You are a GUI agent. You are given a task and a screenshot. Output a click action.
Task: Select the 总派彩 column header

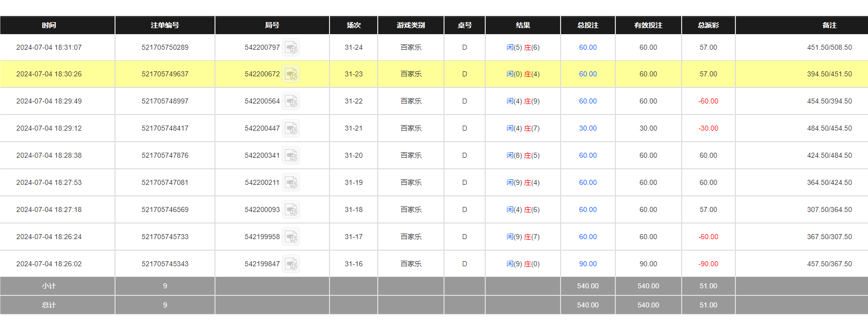click(x=708, y=25)
